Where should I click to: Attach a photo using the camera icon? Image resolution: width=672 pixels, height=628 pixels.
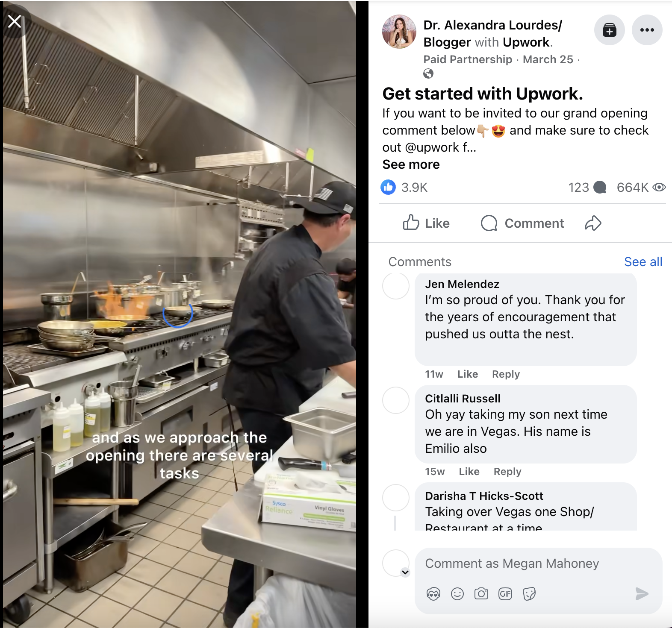tap(481, 593)
